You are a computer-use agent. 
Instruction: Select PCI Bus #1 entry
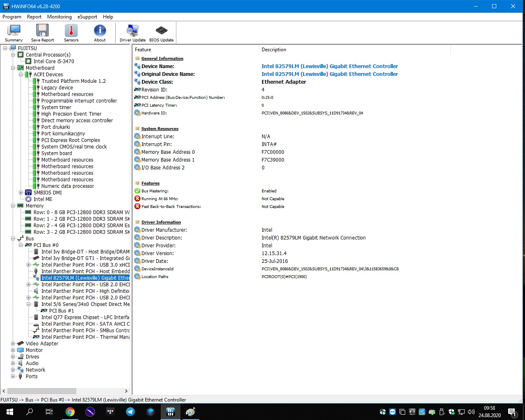coord(62,311)
